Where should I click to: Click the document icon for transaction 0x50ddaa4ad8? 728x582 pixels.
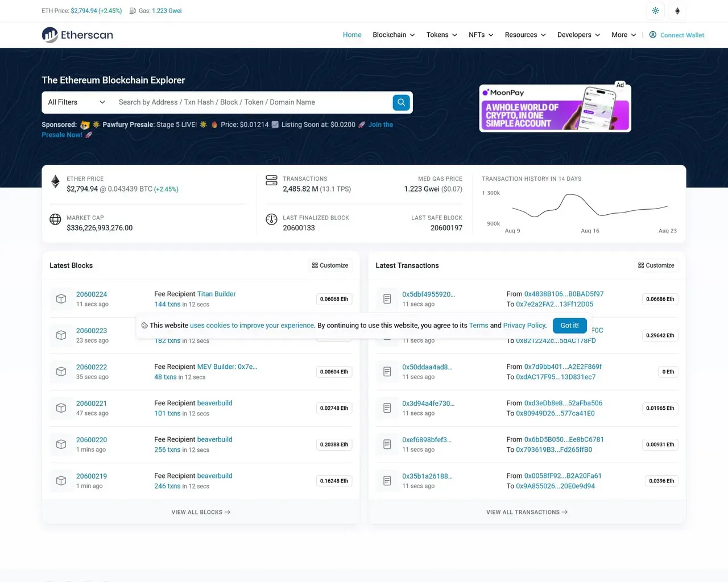pyautogui.click(x=387, y=372)
